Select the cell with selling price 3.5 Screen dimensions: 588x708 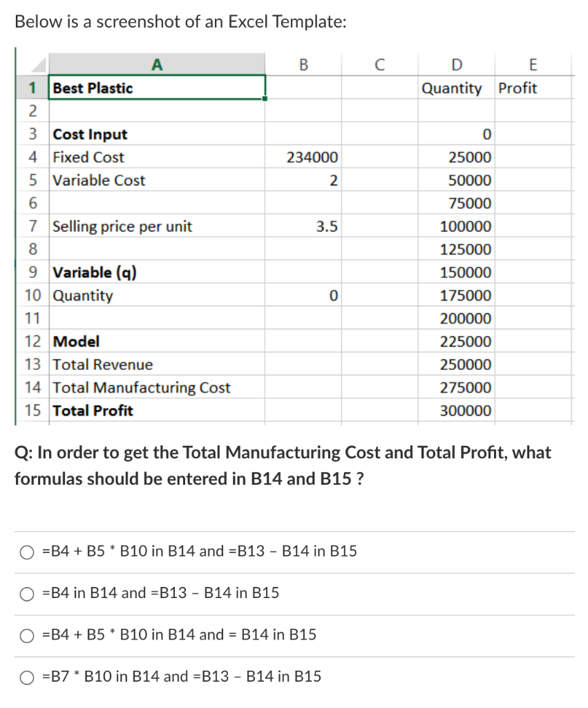click(303, 226)
